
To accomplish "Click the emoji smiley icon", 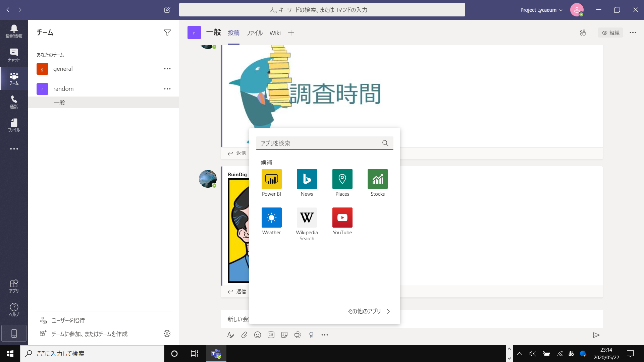I will (257, 335).
